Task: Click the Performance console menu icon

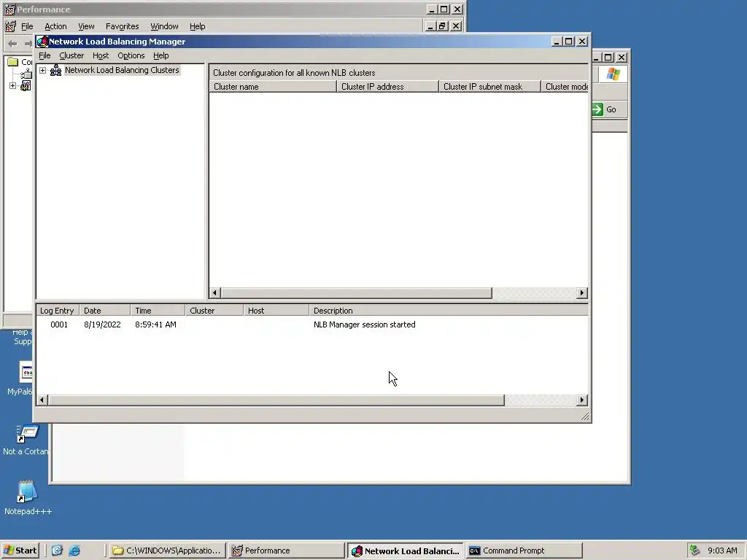Action: click(x=10, y=26)
